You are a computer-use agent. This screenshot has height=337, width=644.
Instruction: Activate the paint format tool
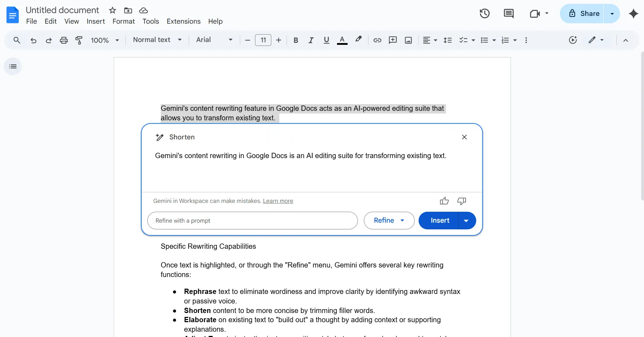pos(79,40)
